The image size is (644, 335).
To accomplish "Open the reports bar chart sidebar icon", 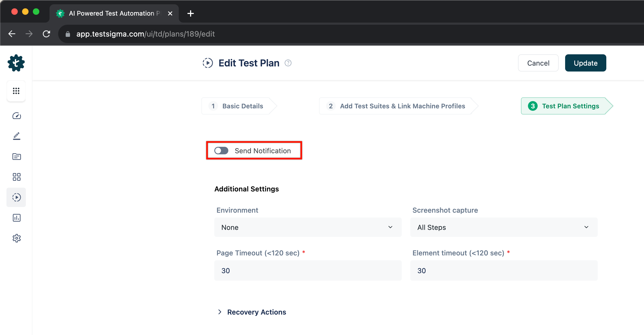I will click(16, 218).
